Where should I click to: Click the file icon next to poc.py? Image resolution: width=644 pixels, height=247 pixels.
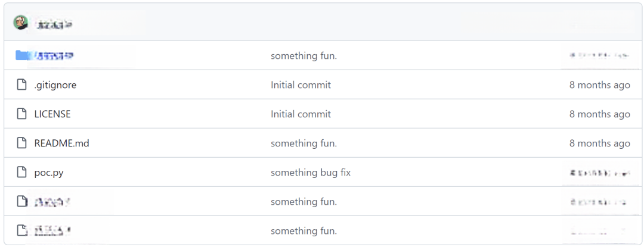point(22,173)
